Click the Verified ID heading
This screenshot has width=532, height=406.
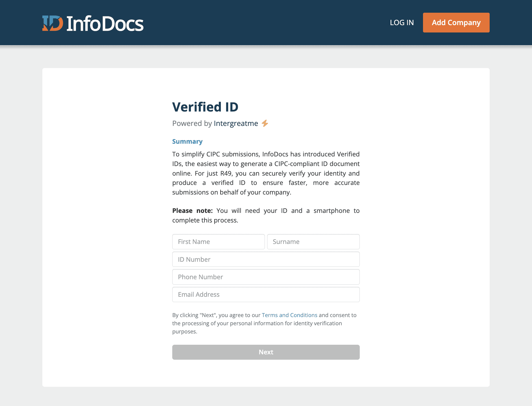coord(205,107)
